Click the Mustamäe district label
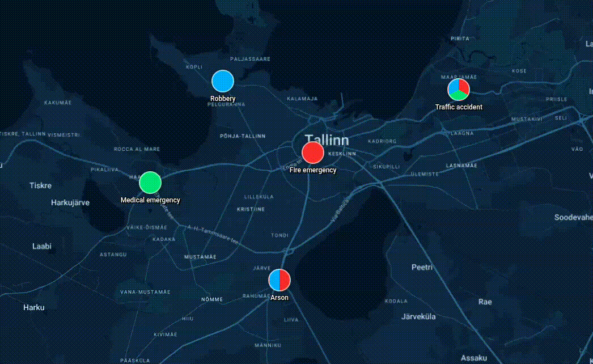Image resolution: width=593 pixels, height=364 pixels. (x=200, y=257)
